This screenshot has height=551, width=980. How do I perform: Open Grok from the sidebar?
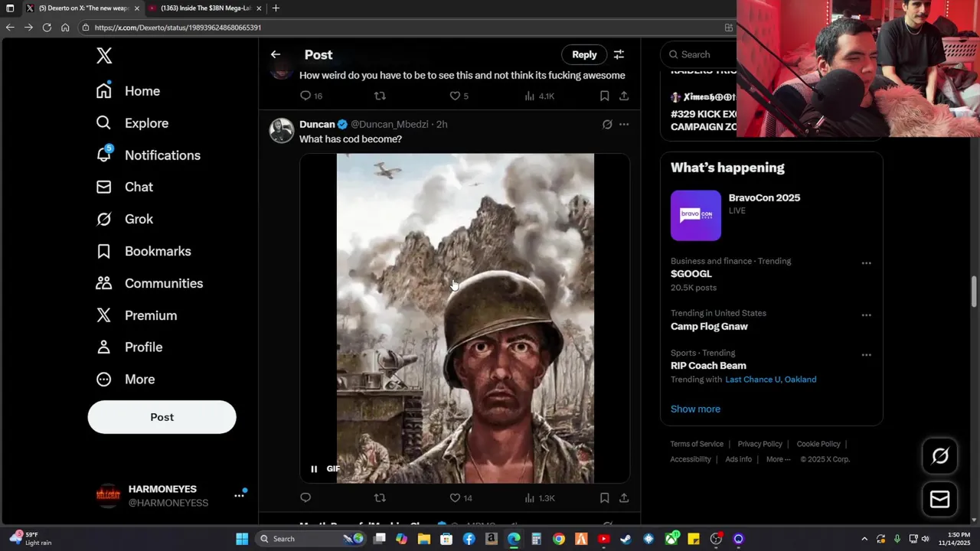(125, 219)
